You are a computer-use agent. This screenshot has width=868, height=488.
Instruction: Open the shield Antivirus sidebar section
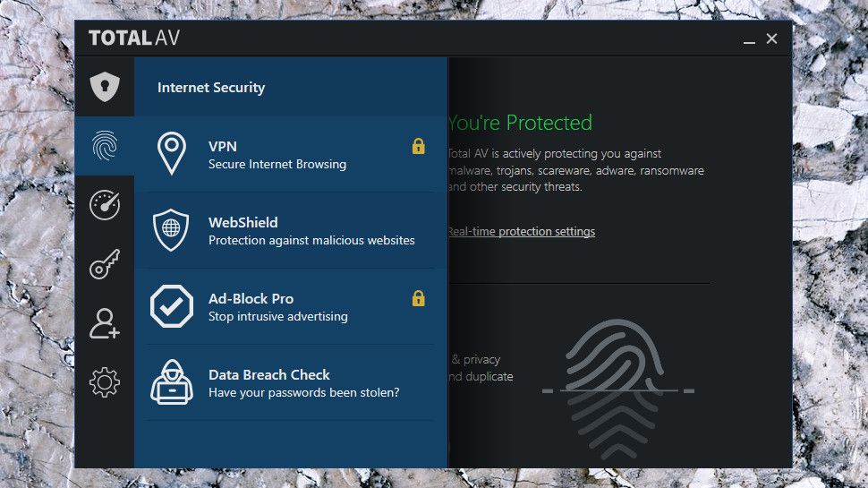tap(105, 87)
